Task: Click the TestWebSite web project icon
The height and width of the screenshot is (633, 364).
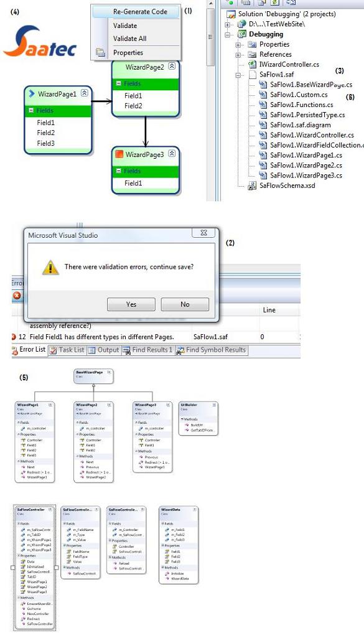Action: [x=241, y=24]
